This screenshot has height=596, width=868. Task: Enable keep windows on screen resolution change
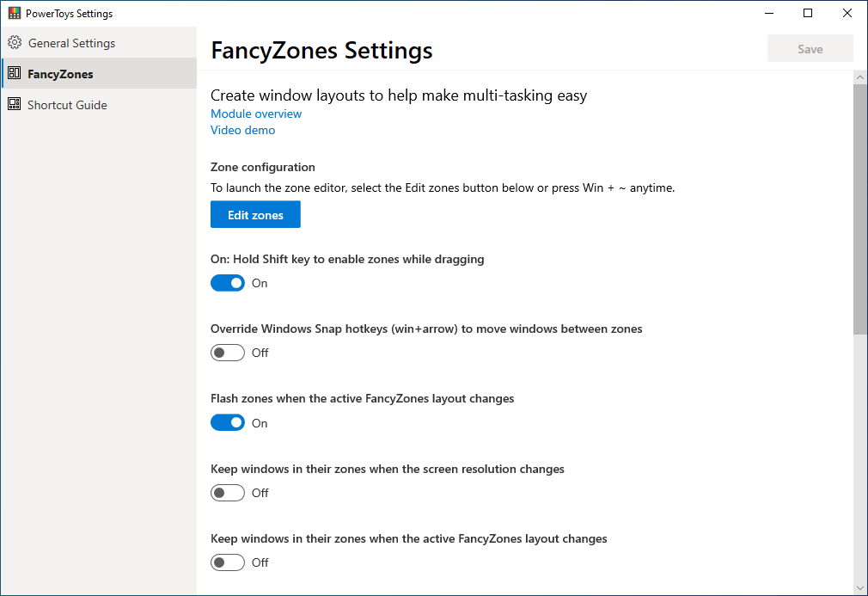coord(228,493)
